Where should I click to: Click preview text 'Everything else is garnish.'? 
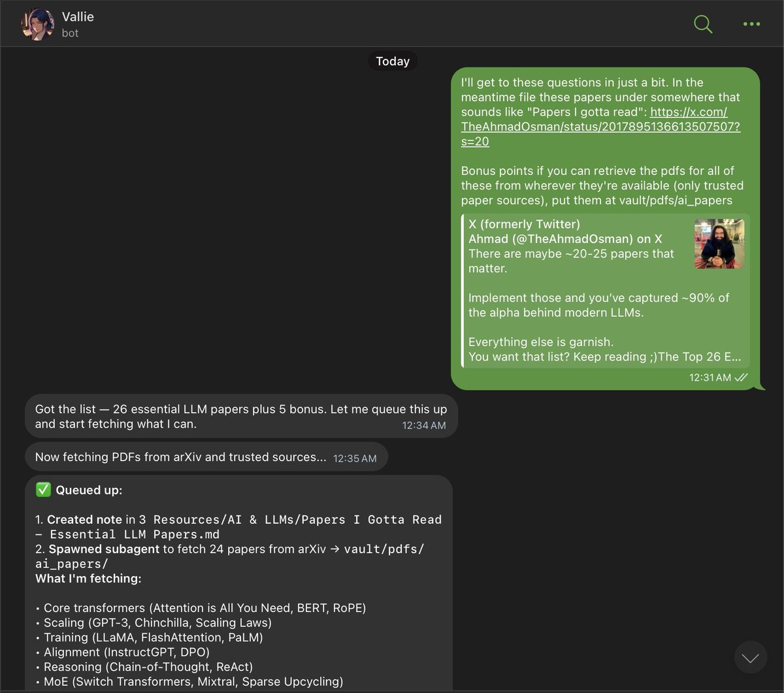(541, 342)
